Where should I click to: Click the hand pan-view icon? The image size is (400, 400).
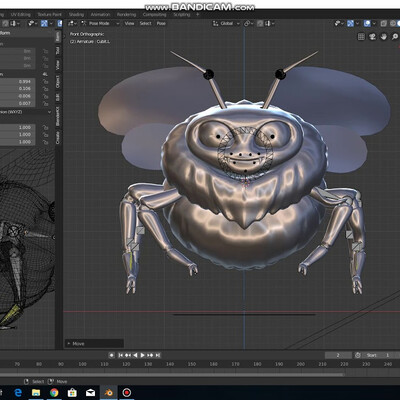point(384,37)
